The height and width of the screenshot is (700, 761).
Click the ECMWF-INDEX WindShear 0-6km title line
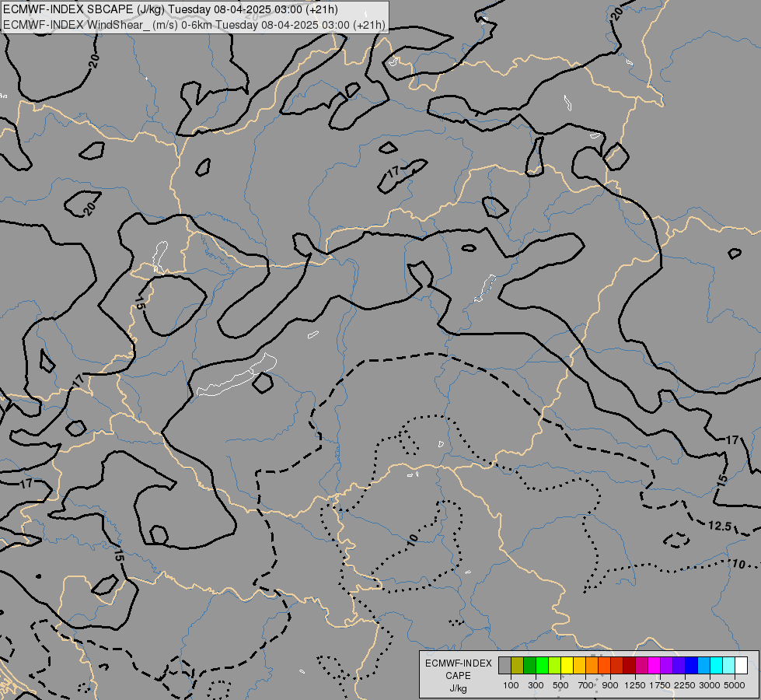(194, 25)
